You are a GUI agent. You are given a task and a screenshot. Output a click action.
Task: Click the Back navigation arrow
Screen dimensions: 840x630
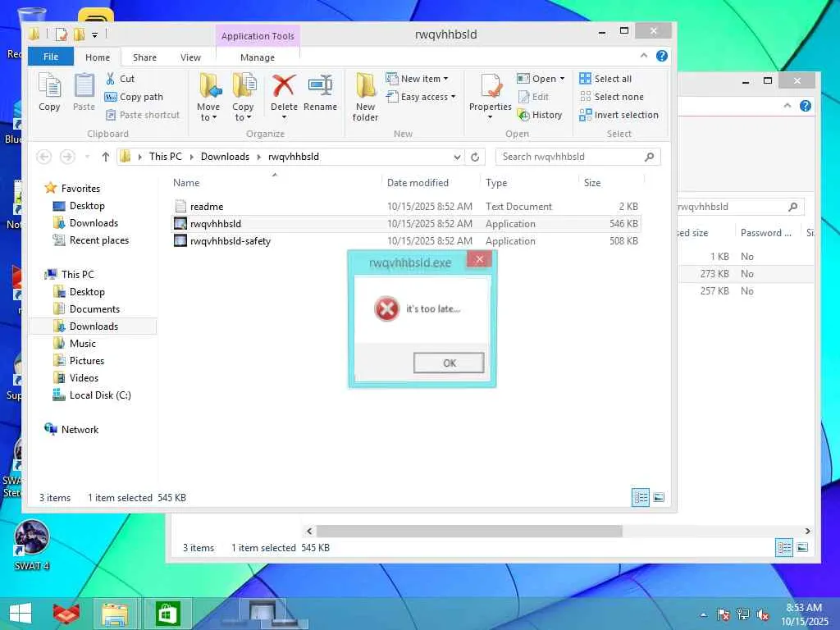tap(44, 157)
